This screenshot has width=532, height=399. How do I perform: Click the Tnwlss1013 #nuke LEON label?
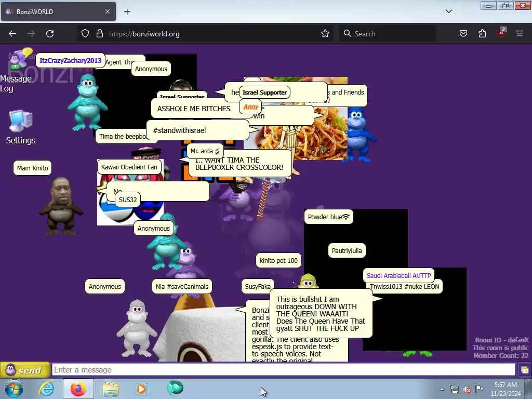(404, 287)
